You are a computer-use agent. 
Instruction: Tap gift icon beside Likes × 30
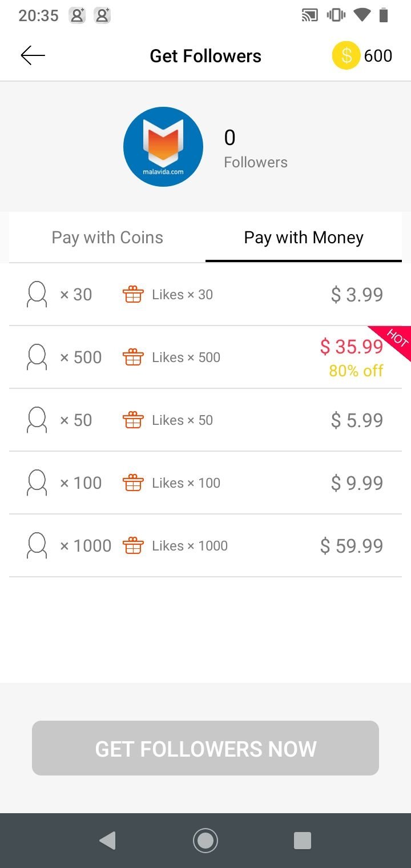click(x=133, y=295)
